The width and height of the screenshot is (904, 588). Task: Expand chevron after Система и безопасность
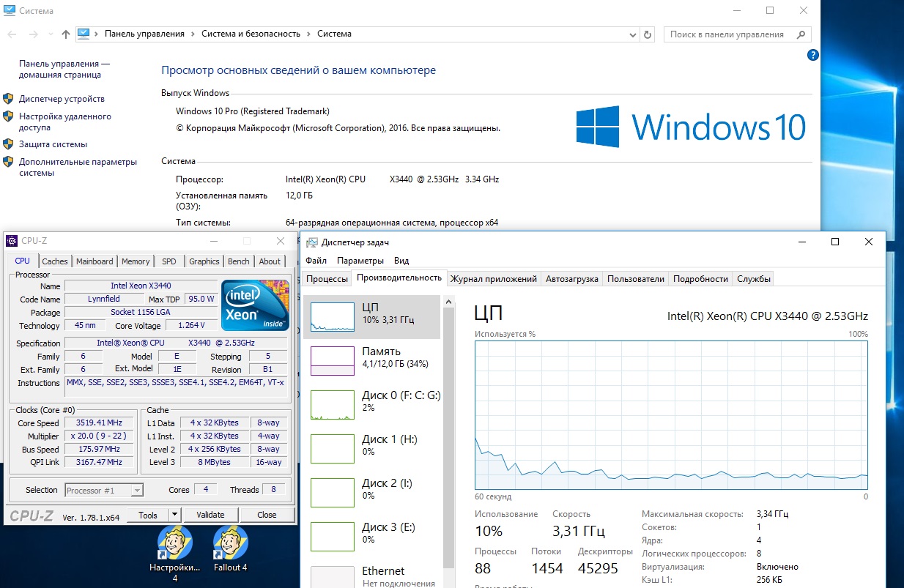(x=309, y=34)
